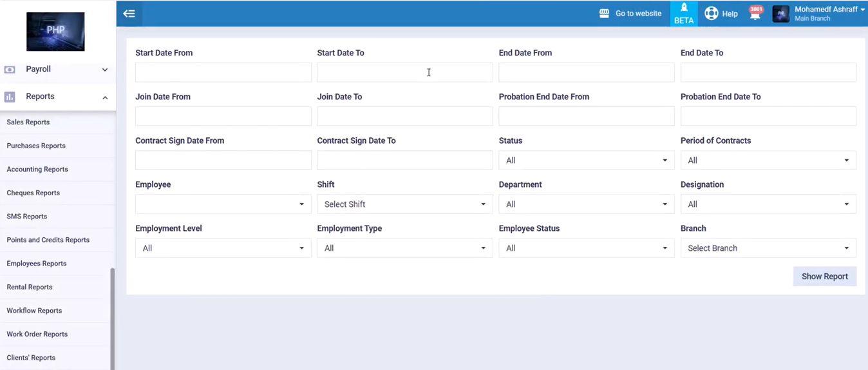The height and width of the screenshot is (370, 868).
Task: Click the Go to website store icon
Action: (604, 14)
